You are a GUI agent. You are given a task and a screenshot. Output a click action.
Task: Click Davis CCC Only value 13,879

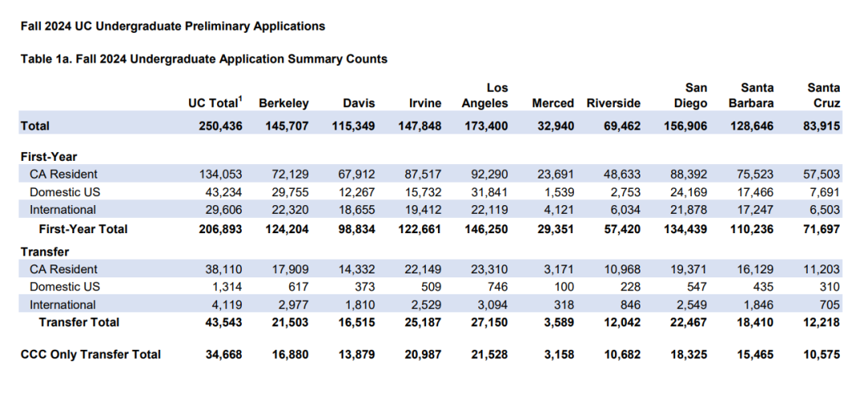click(357, 354)
